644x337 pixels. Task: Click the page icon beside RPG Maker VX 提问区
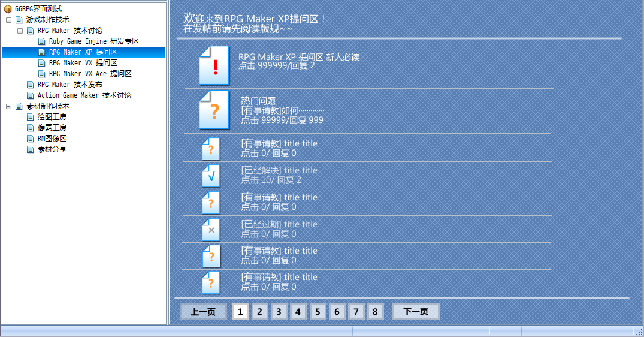point(41,63)
